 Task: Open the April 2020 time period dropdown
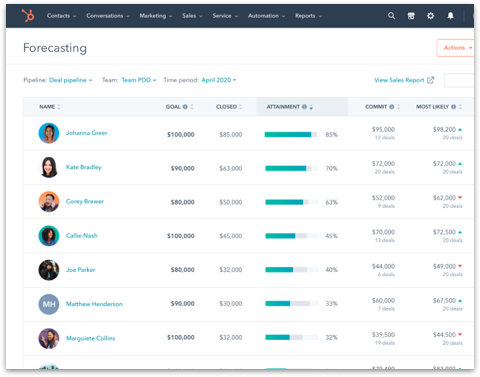pos(219,80)
